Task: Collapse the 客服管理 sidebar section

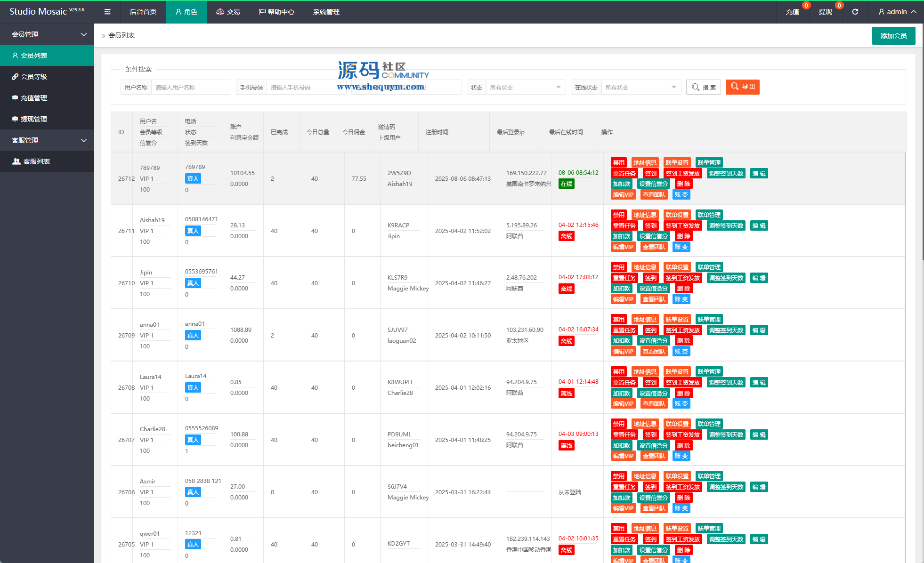Action: pyautogui.click(x=83, y=140)
